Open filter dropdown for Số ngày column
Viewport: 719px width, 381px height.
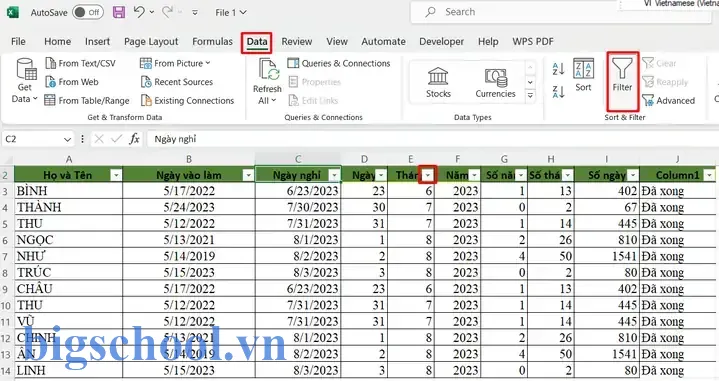click(x=633, y=175)
